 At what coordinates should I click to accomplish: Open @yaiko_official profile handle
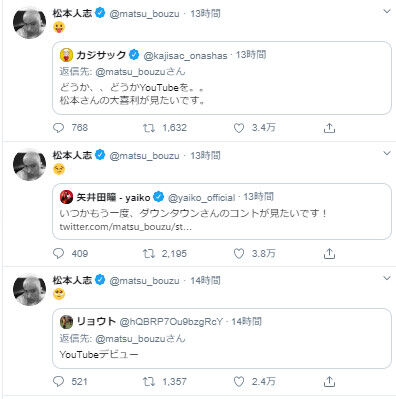click(202, 198)
